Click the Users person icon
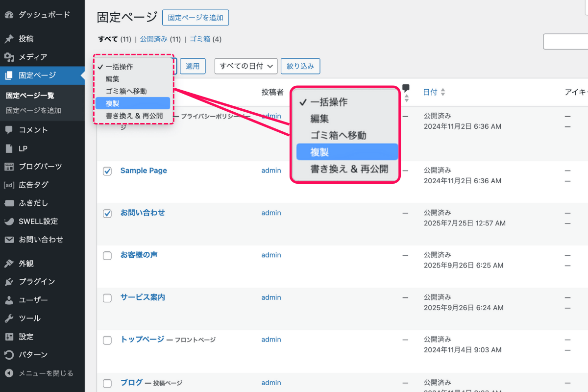The image size is (588, 392). [x=9, y=300]
